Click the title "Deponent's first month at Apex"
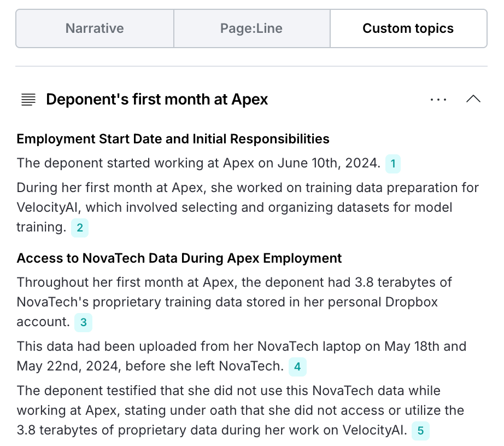Viewport: 504px width, 446px height. (157, 99)
